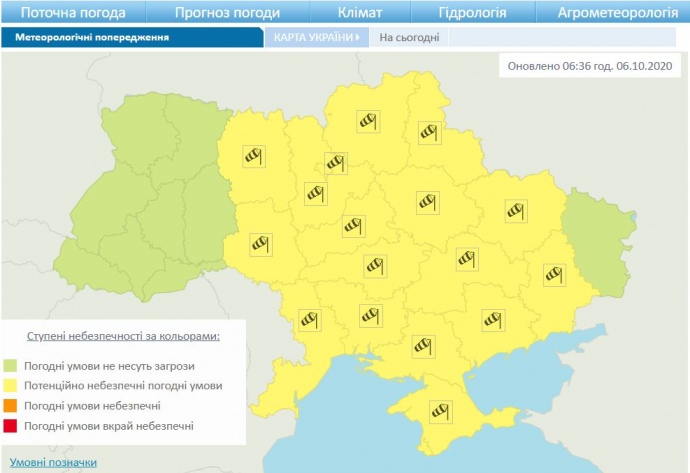Open the wind warning in Zhytomyr region
Screen dimensions: 690x473
click(316, 192)
